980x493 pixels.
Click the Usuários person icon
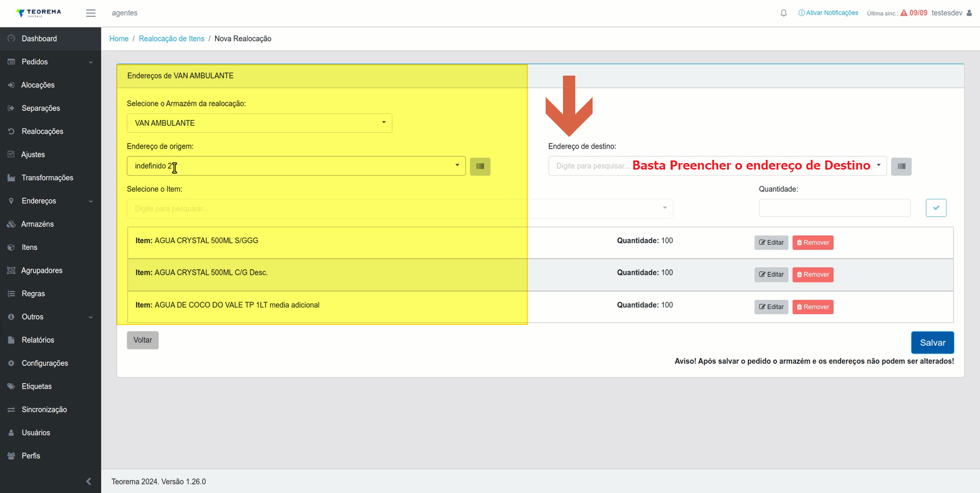11,433
